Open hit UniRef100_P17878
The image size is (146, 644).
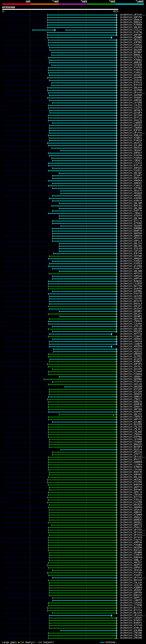click(131, 58)
